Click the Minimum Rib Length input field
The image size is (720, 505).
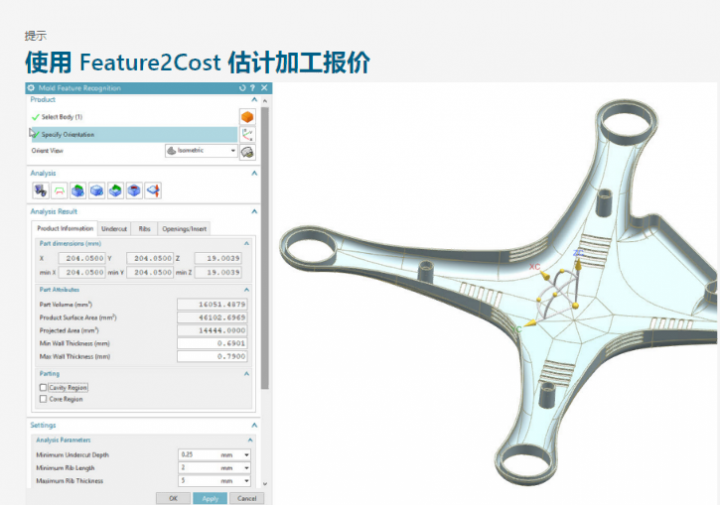click(200, 468)
